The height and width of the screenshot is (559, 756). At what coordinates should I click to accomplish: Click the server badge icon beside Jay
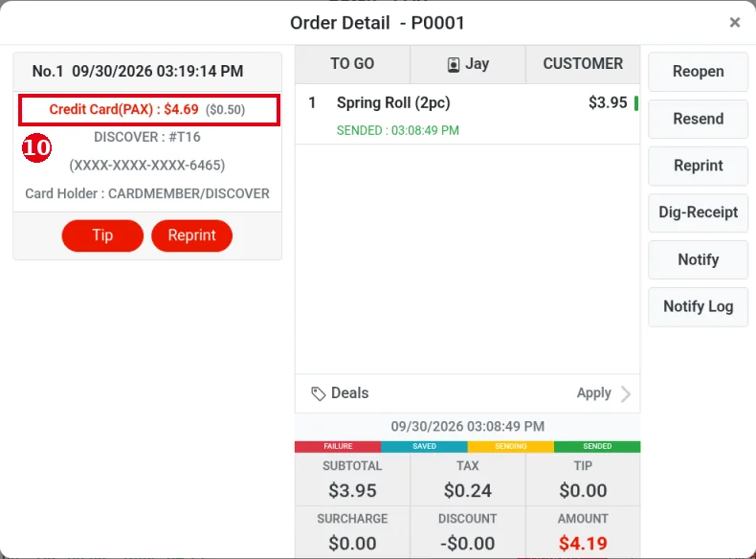(x=454, y=65)
